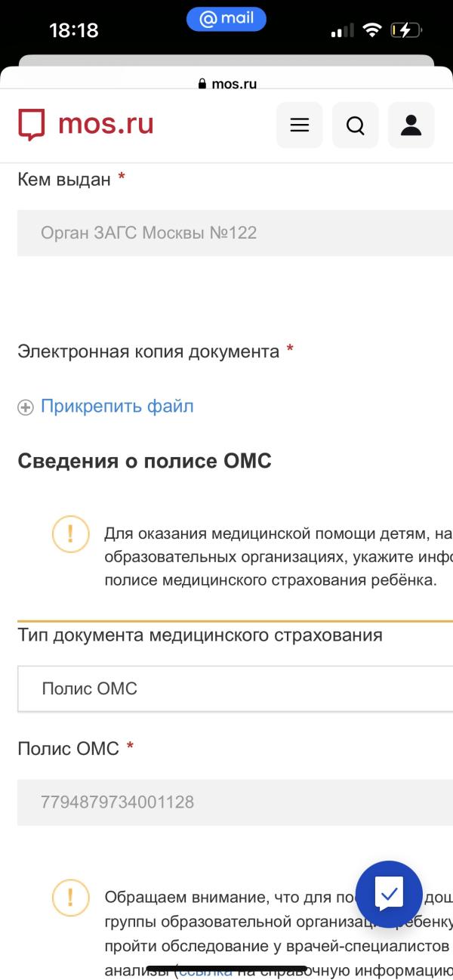The image size is (453, 980).
Task: Select the Кем выдан input field
Action: coord(235,233)
